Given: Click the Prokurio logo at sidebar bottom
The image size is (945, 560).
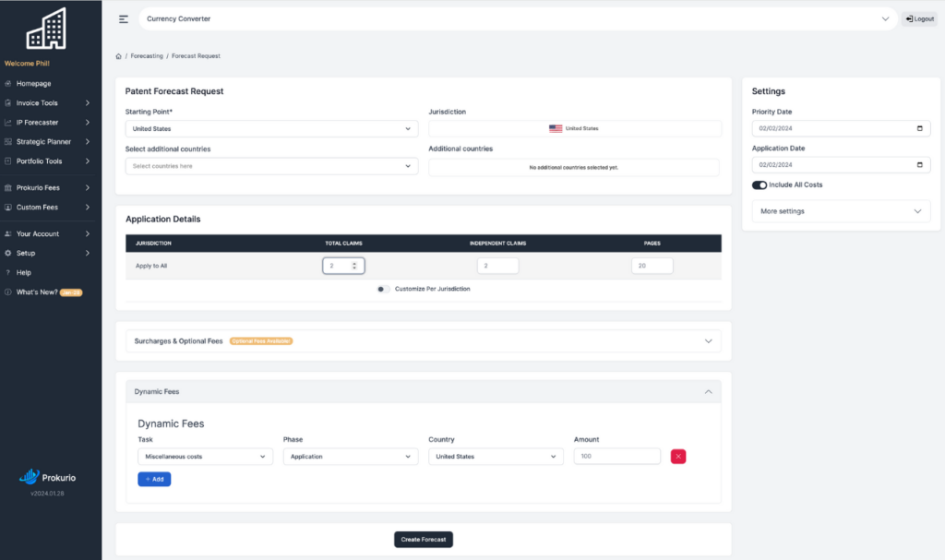Looking at the screenshot, I should pyautogui.click(x=47, y=477).
